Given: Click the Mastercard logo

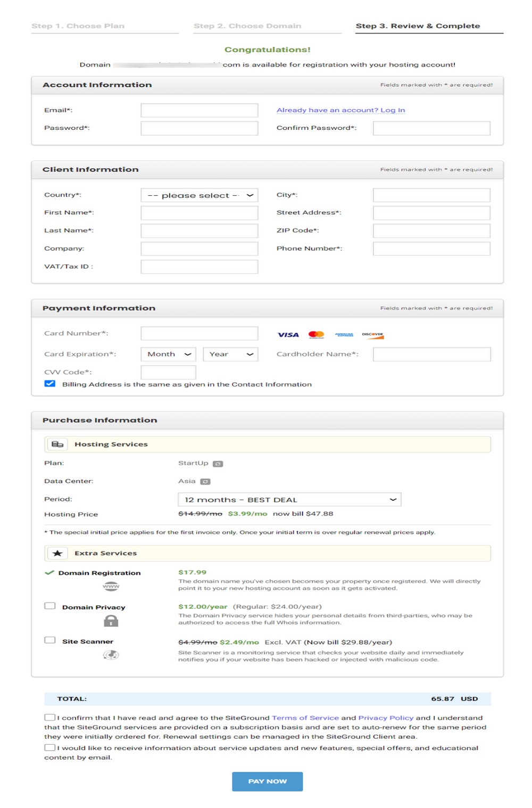Looking at the screenshot, I should tap(317, 335).
